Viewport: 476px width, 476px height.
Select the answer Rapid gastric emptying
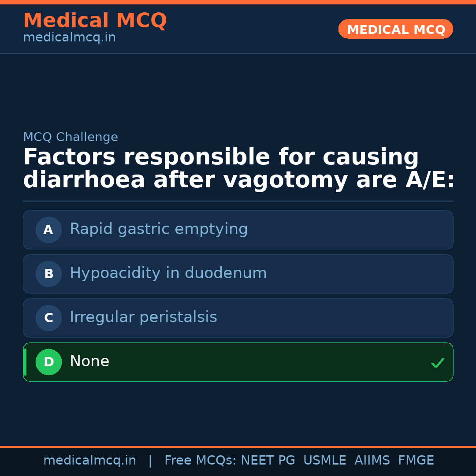coord(159,229)
